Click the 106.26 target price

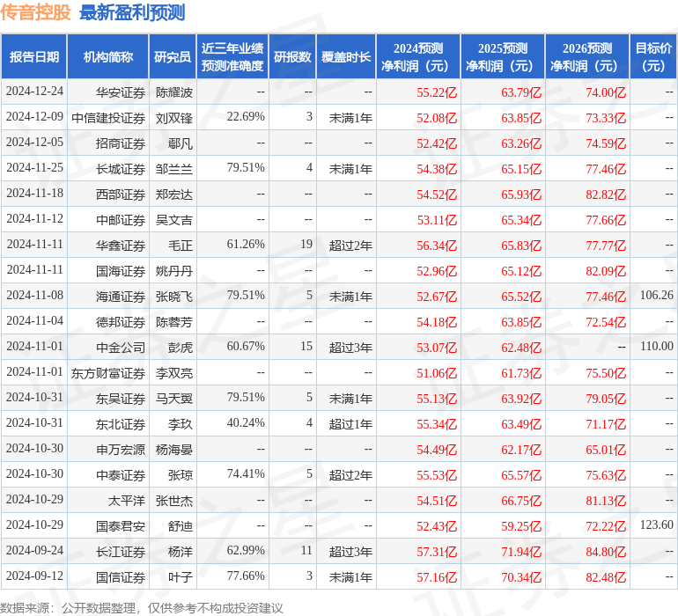coord(657,295)
